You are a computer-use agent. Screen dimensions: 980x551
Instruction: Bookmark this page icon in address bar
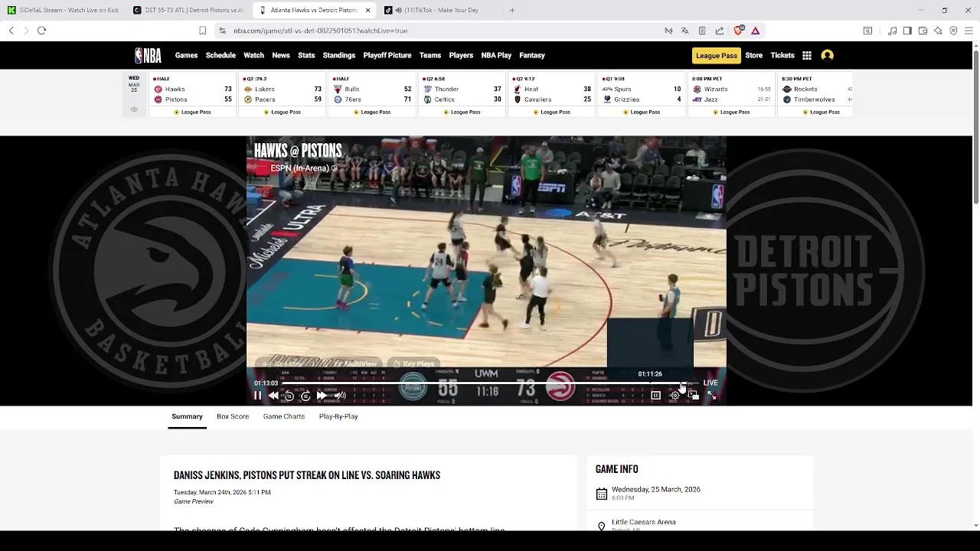tap(202, 31)
